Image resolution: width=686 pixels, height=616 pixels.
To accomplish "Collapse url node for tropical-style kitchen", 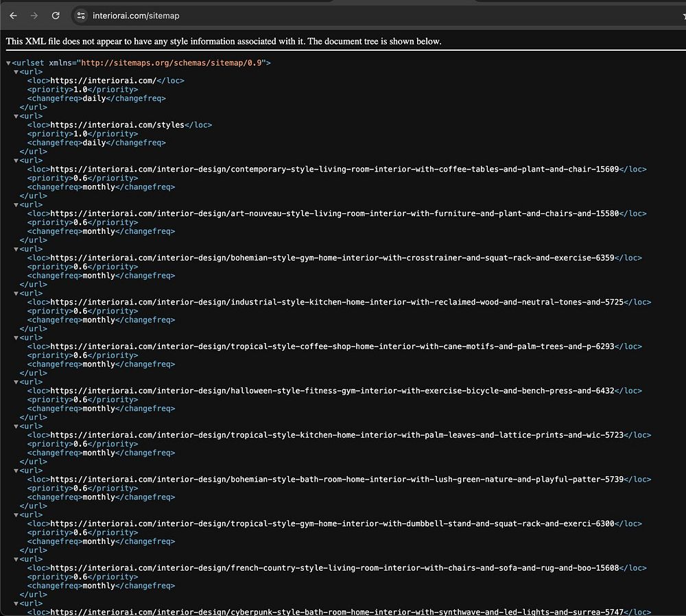I will 16,426.
